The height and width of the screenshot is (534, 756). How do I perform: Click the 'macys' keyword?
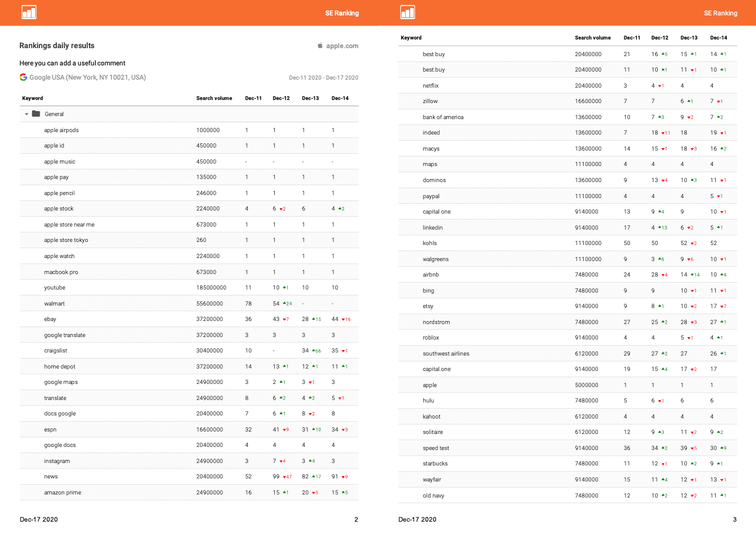coord(431,149)
